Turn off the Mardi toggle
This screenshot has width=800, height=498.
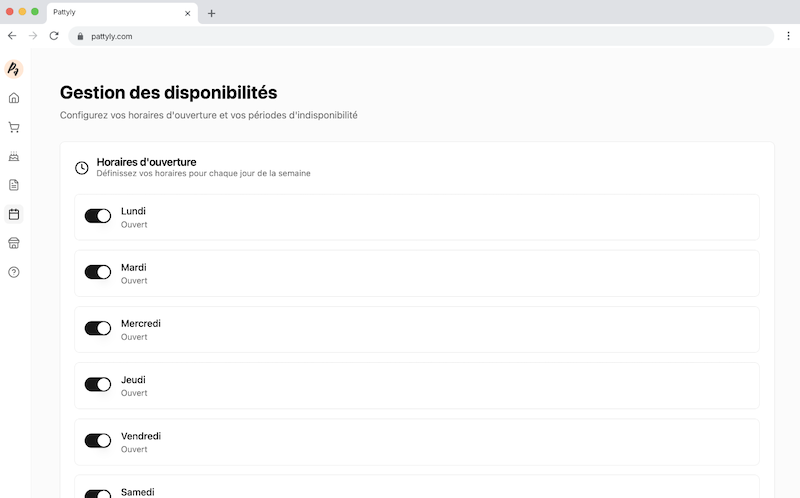click(98, 272)
